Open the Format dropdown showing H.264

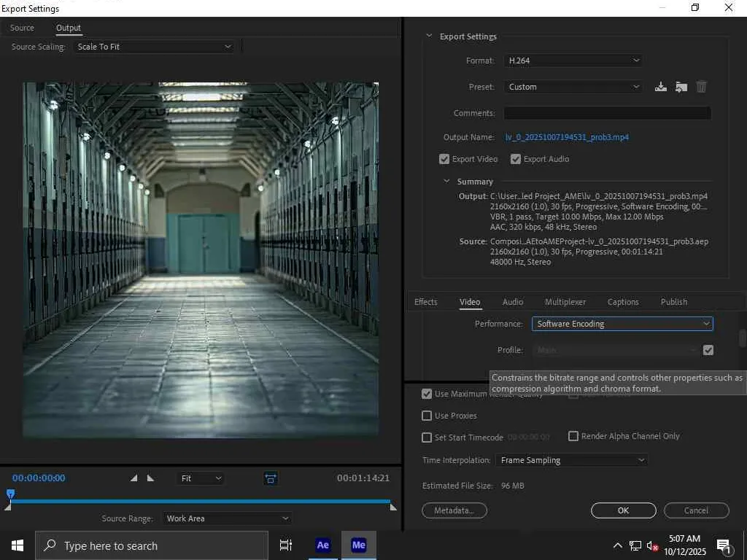(573, 61)
